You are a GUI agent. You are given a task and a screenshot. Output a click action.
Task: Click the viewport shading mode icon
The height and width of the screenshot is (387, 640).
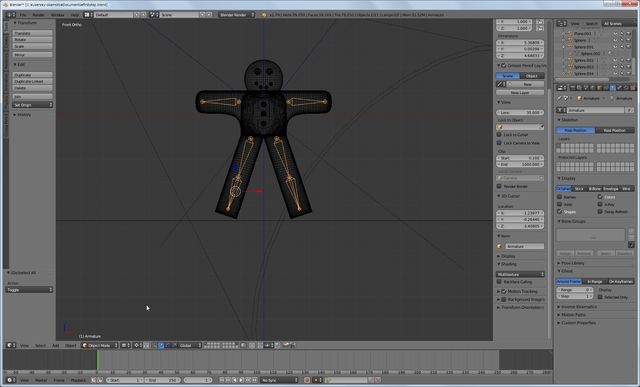(126, 345)
